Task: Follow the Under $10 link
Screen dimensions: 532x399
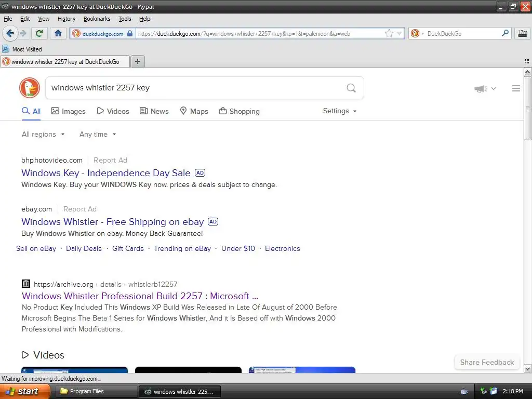Action: (238, 248)
